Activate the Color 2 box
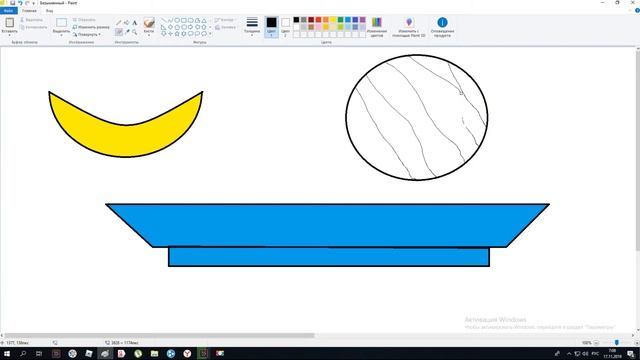This screenshot has width=640, height=360. click(x=285, y=27)
